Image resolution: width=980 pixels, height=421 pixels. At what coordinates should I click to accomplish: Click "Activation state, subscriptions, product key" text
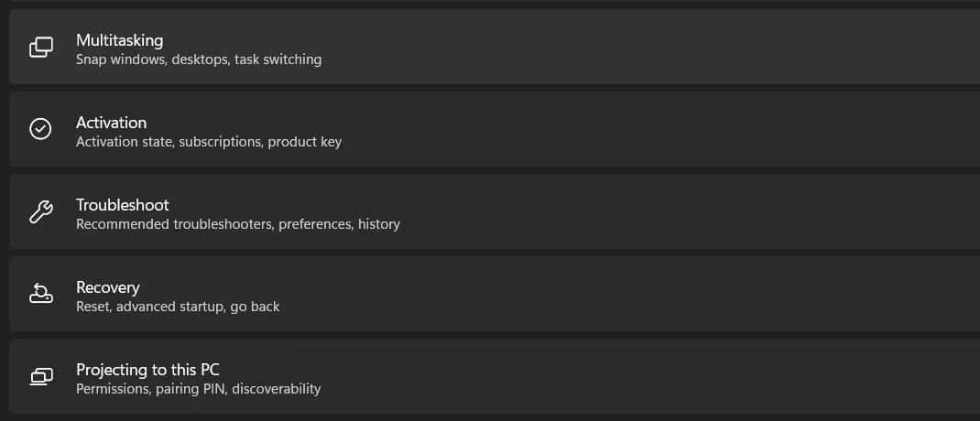(209, 142)
